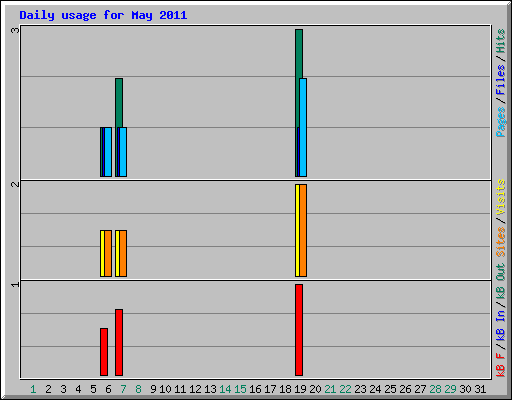
Task: Click day '11' on the date axis
Action: coord(180,389)
